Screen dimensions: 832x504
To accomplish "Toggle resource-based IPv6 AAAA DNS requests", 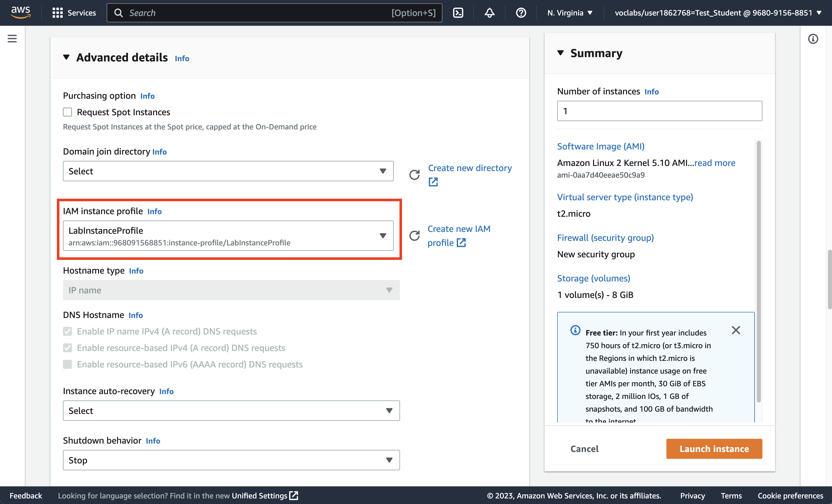I will click(x=68, y=364).
